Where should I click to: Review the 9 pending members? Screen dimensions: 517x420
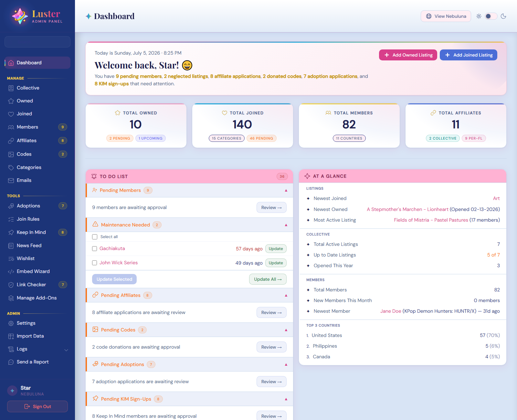click(271, 207)
